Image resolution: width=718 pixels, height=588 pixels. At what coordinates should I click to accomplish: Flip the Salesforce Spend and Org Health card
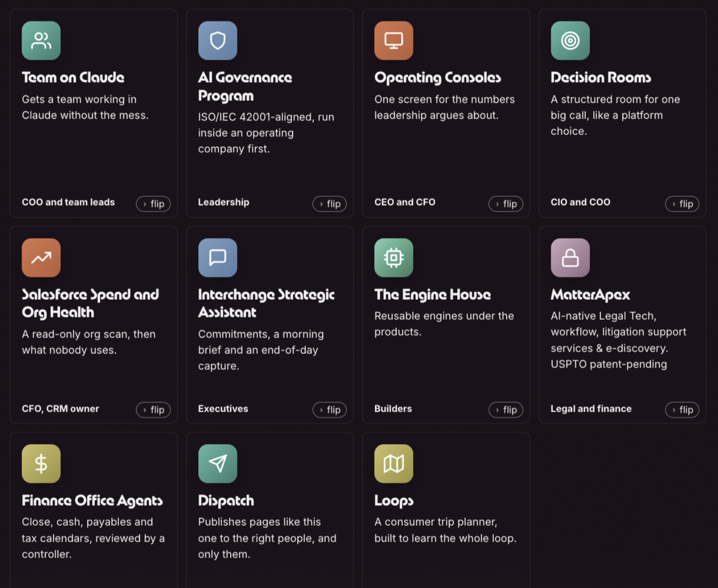click(153, 410)
